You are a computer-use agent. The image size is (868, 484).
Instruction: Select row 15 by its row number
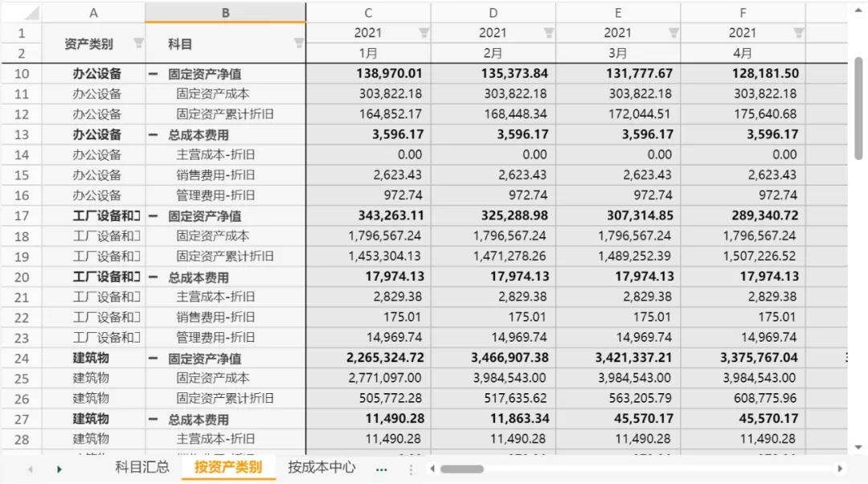pyautogui.click(x=22, y=174)
